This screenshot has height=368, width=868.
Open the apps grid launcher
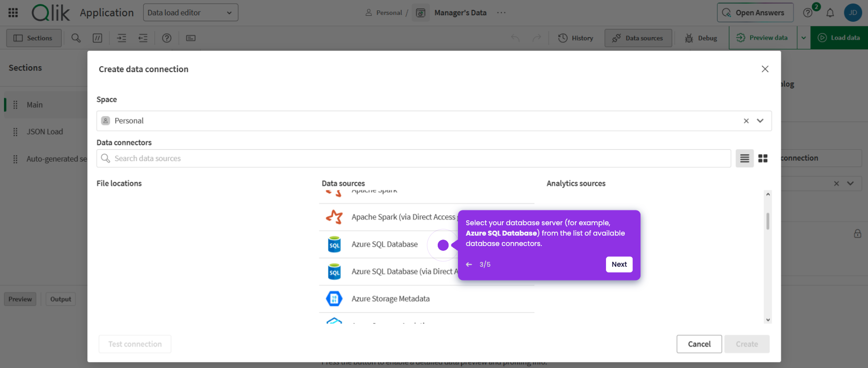pyautogui.click(x=13, y=13)
